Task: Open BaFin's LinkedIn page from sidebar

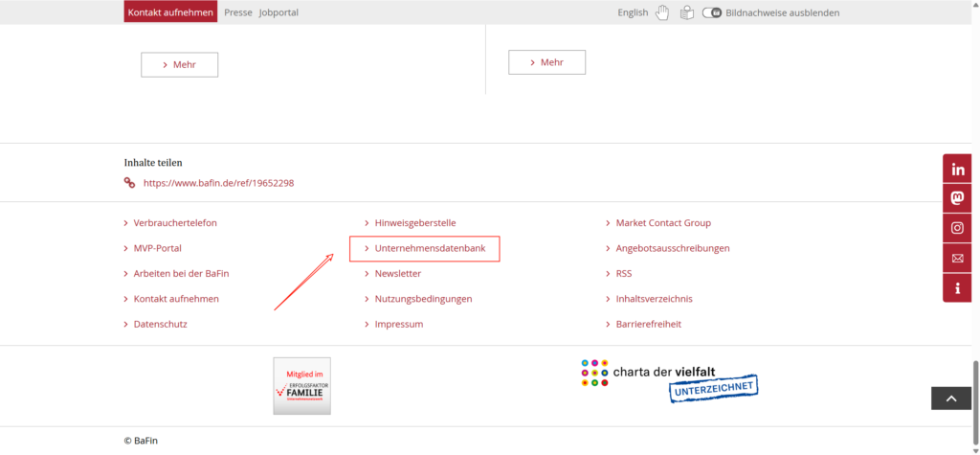Action: 957,170
